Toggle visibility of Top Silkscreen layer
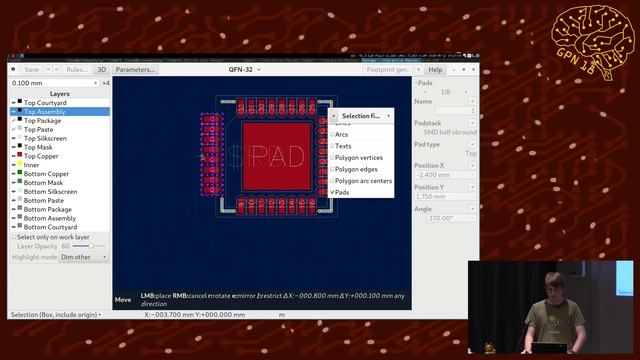Image resolution: width=640 pixels, height=360 pixels. pyautogui.click(x=13, y=138)
